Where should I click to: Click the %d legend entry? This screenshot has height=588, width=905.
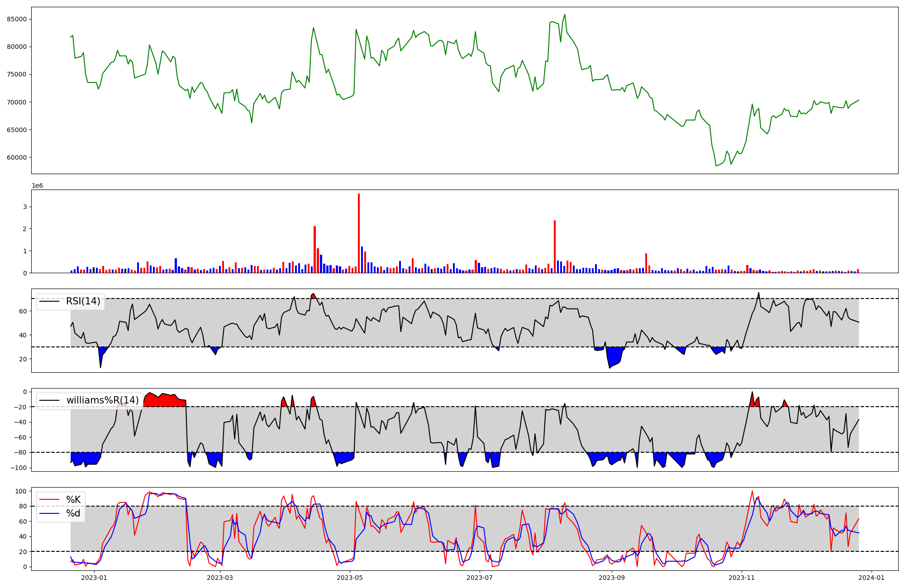73,513
